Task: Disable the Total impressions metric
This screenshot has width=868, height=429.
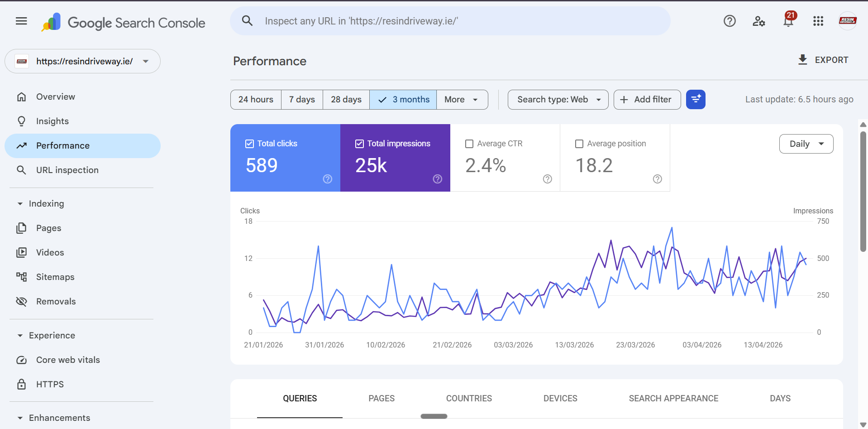Action: coord(359,144)
